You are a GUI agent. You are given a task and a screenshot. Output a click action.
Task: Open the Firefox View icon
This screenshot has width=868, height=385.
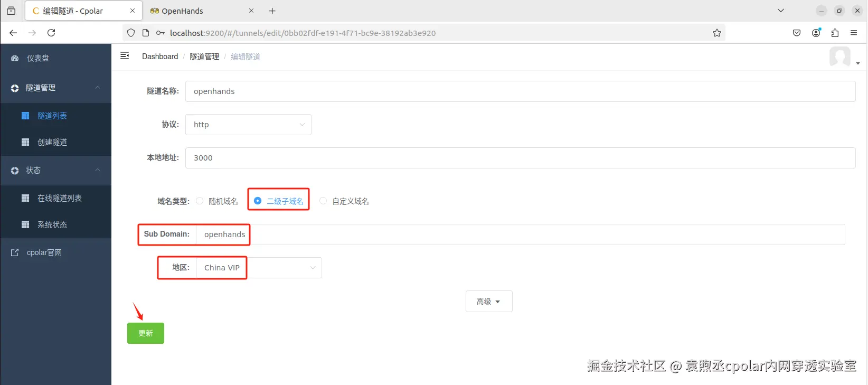(x=11, y=11)
